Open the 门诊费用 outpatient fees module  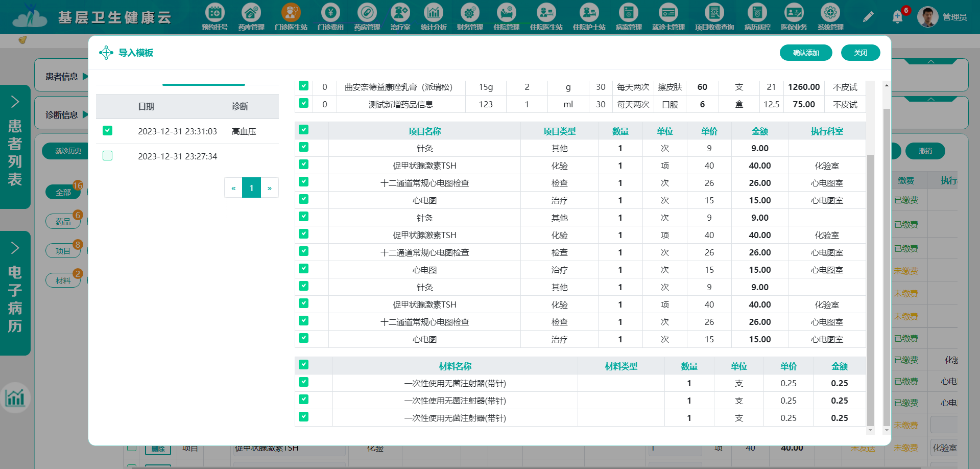tap(330, 17)
